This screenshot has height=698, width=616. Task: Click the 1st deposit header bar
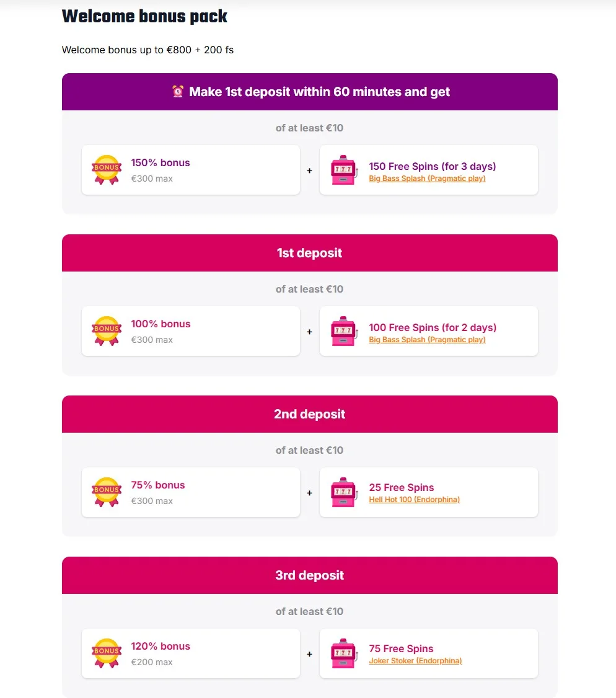point(310,253)
